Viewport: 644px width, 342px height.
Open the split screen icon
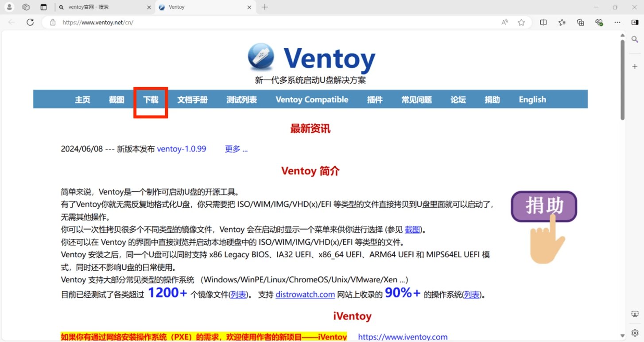pos(543,22)
